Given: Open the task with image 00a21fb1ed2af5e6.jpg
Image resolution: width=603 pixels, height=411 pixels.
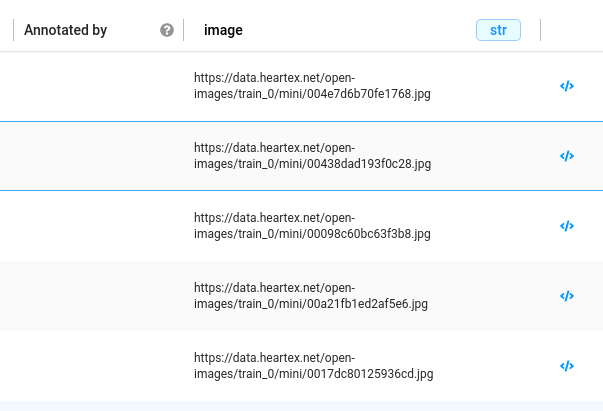Looking at the screenshot, I should click(x=312, y=296).
